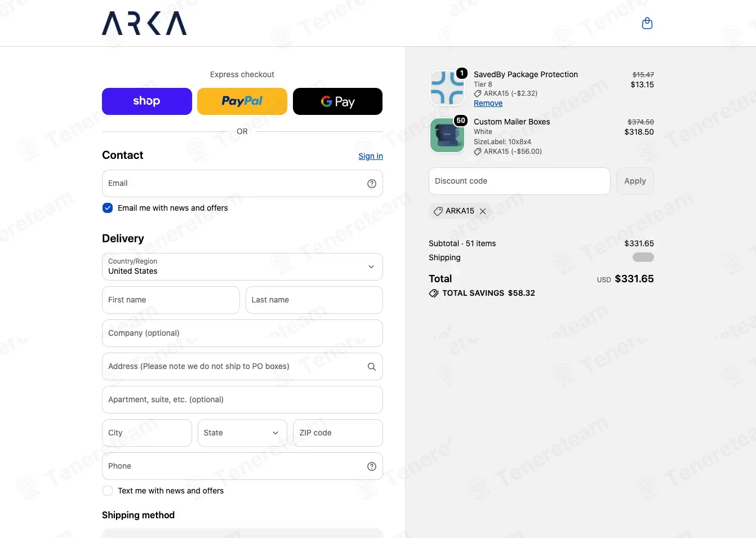This screenshot has height=538, width=756.
Task: Focus the Discount code field
Action: tap(519, 181)
